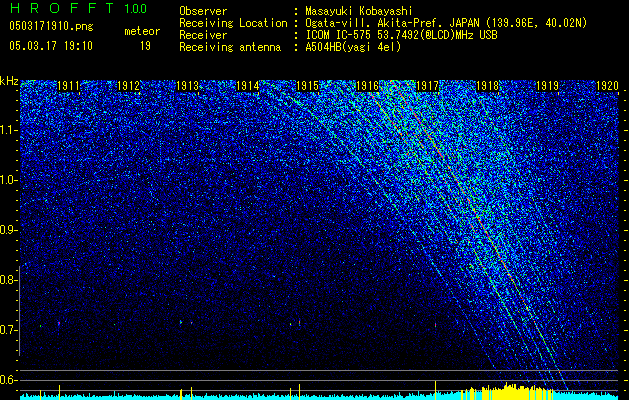This screenshot has height=400, width=629.
Task: Click the 0.6 kHz frequency tick label
Action: (9, 380)
